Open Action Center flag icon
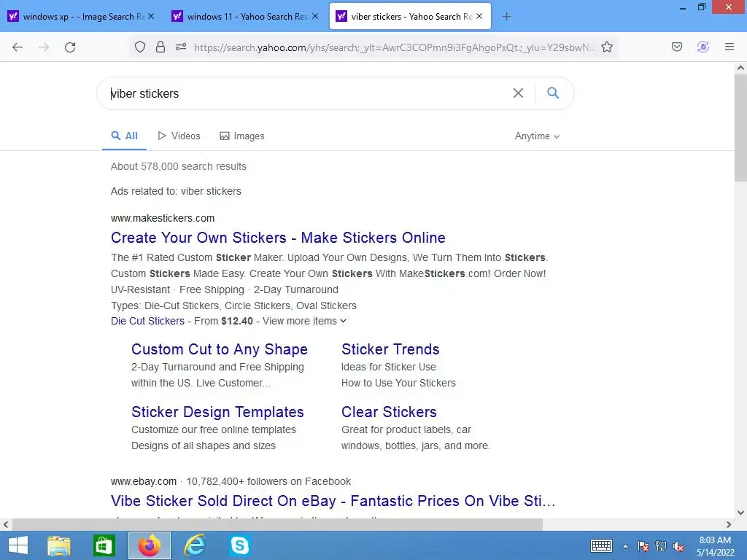The width and height of the screenshot is (747, 560). pos(643,546)
